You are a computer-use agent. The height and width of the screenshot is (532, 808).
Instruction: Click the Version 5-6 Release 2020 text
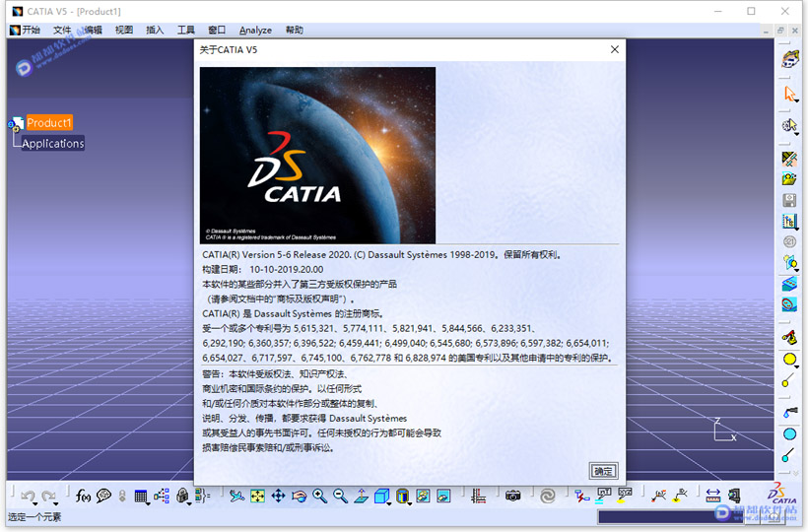pyautogui.click(x=297, y=254)
